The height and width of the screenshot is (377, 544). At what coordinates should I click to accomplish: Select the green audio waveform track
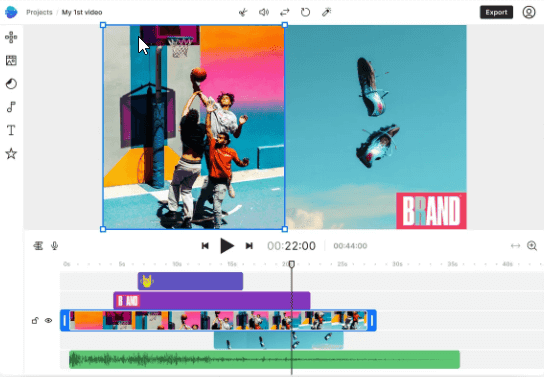tap(264, 359)
